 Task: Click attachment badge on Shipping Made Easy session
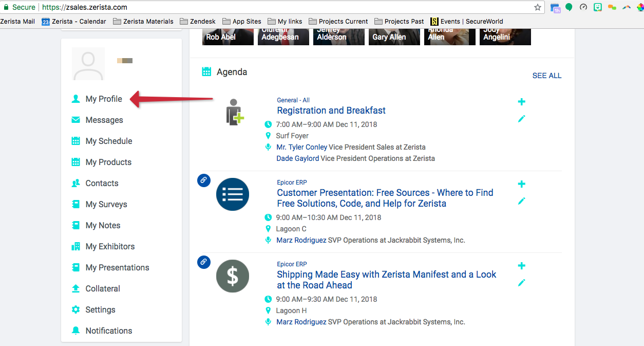(204, 262)
